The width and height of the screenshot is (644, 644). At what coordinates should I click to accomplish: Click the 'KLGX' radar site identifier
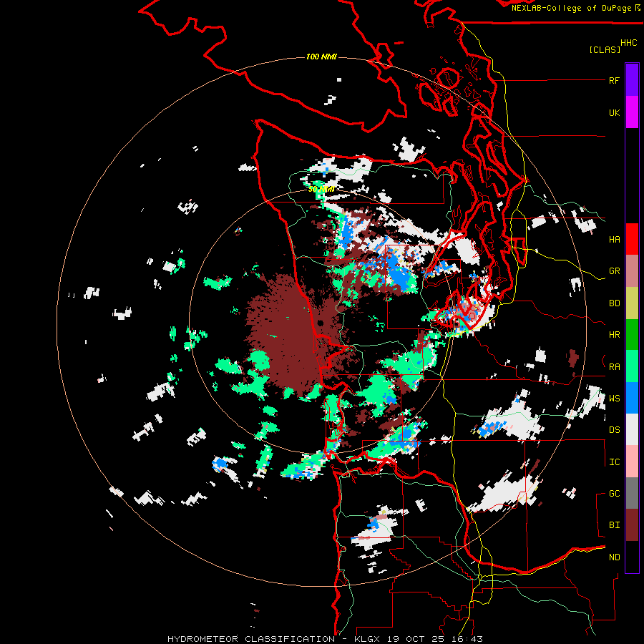(x=367, y=639)
